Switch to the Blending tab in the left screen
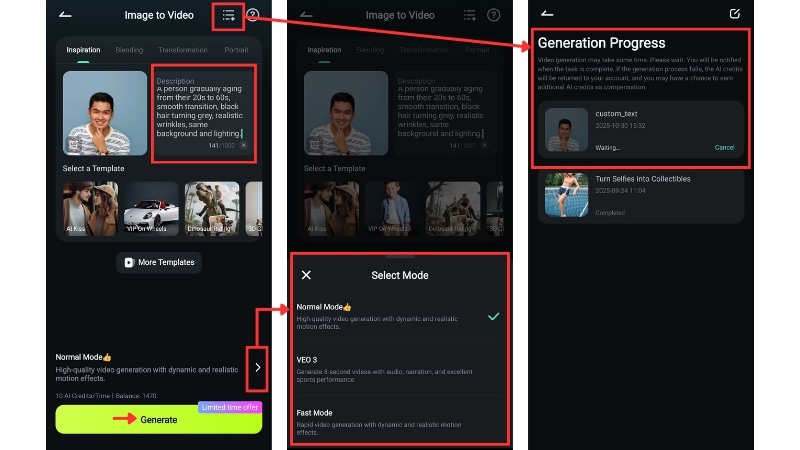The width and height of the screenshot is (800, 450). (x=129, y=50)
